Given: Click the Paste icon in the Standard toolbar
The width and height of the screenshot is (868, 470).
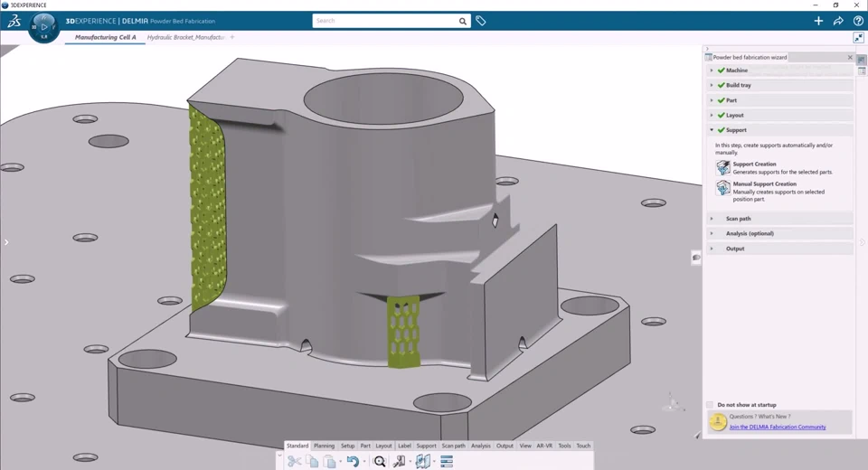Looking at the screenshot, I should pos(329,461).
